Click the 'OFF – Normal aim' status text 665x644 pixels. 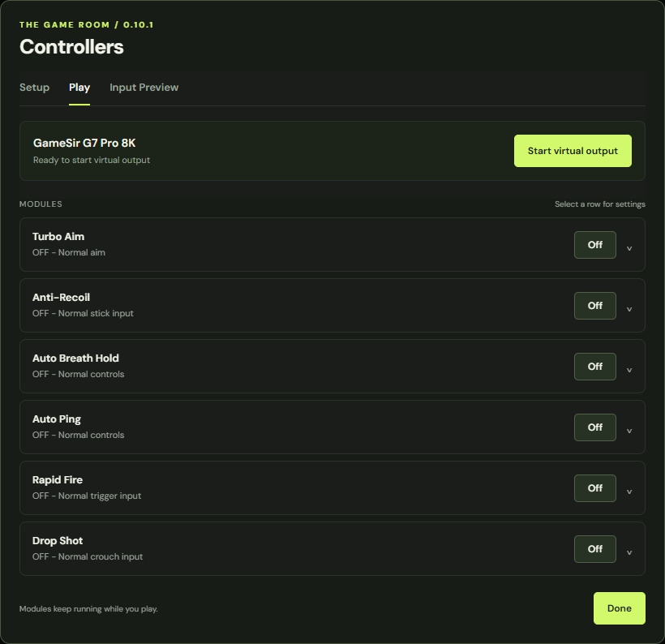[x=69, y=252]
